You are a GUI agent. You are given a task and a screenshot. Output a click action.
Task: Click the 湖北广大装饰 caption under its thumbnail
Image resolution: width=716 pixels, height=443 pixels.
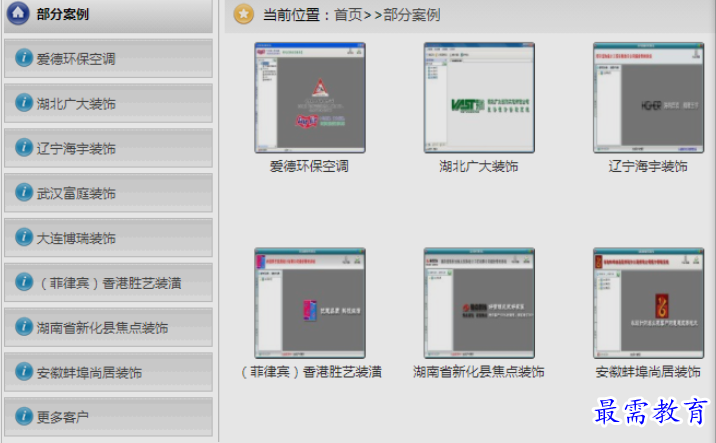point(479,166)
